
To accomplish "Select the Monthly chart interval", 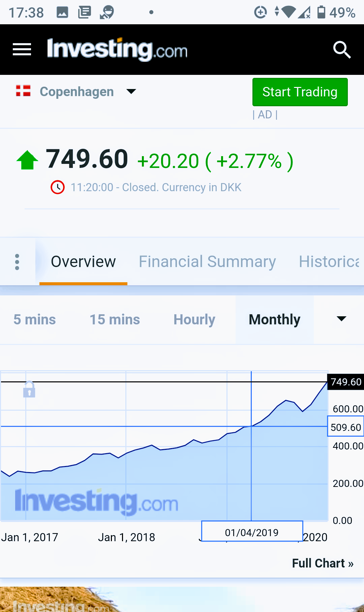I will tap(274, 320).
